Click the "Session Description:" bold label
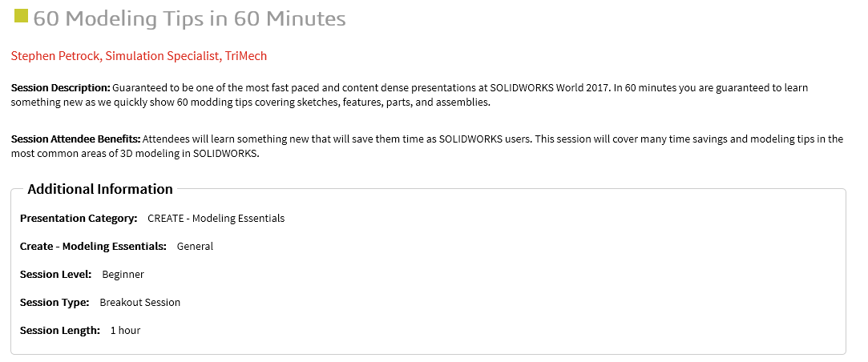The width and height of the screenshot is (868, 362). [61, 86]
